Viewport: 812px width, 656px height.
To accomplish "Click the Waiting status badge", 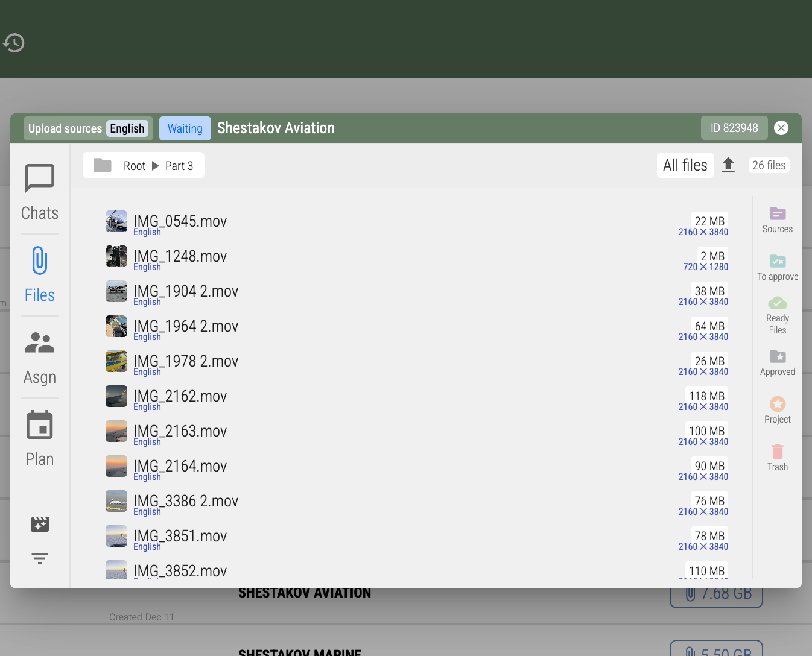I will [x=185, y=128].
